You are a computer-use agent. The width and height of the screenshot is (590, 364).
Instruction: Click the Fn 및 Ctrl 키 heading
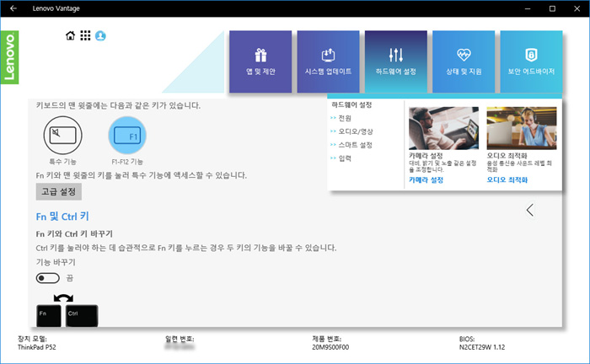tap(62, 217)
